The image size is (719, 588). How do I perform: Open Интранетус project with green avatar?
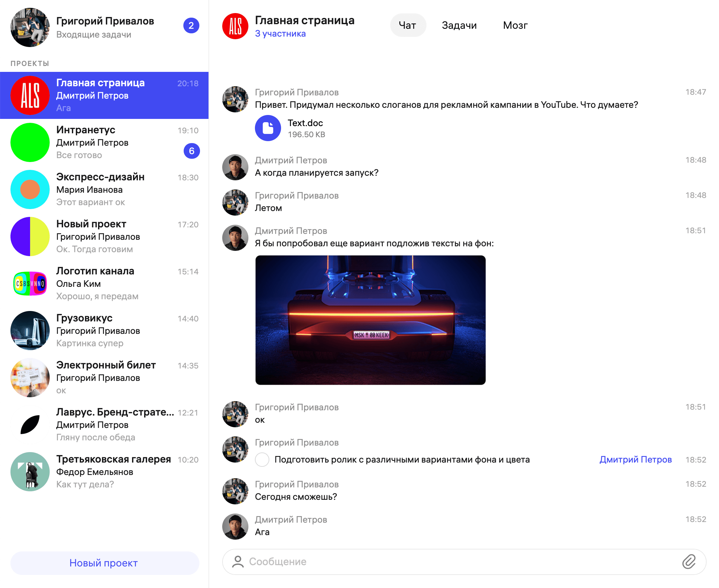tap(30, 143)
